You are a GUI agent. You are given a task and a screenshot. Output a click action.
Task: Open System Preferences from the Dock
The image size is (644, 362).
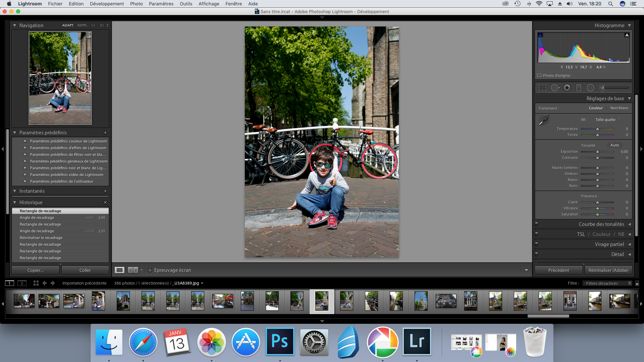(x=314, y=342)
